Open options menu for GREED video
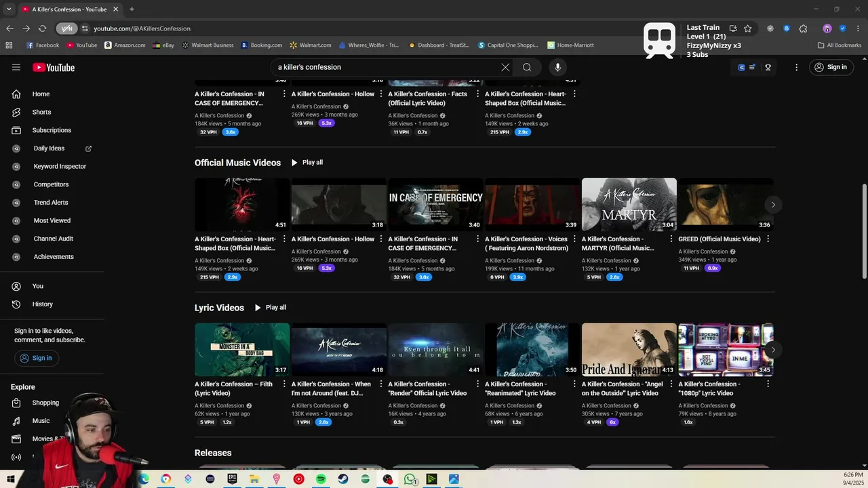 click(x=768, y=239)
